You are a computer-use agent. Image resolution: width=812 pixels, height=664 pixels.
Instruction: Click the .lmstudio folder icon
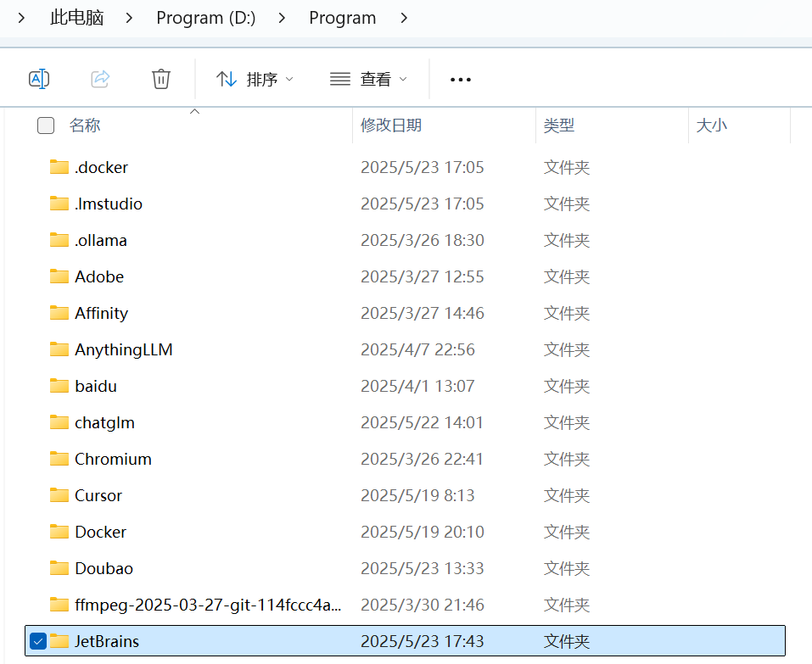pos(59,204)
